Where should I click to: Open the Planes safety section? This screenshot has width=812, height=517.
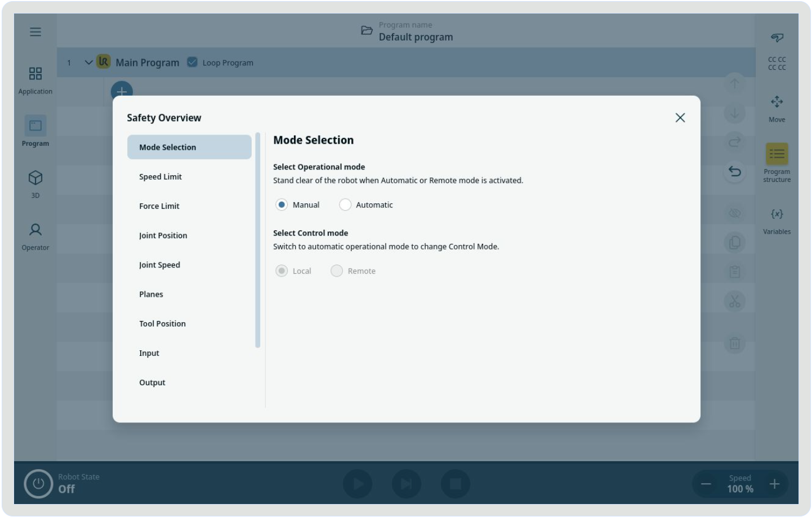151,295
